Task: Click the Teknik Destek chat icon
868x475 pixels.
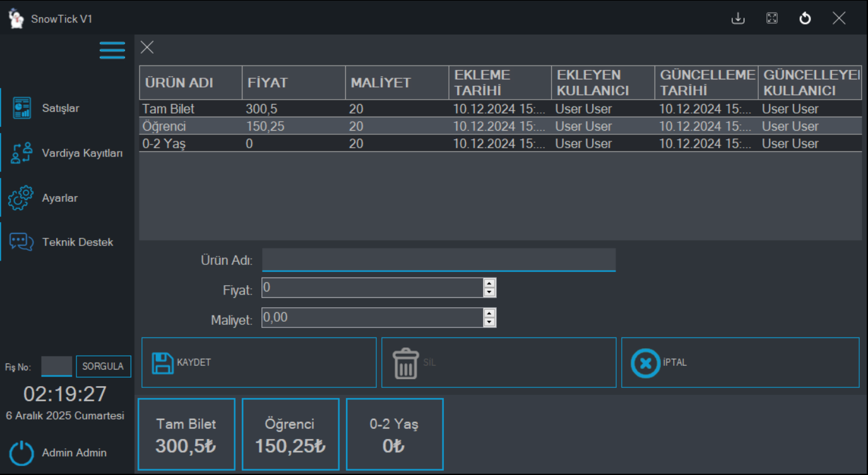Action: [21, 242]
